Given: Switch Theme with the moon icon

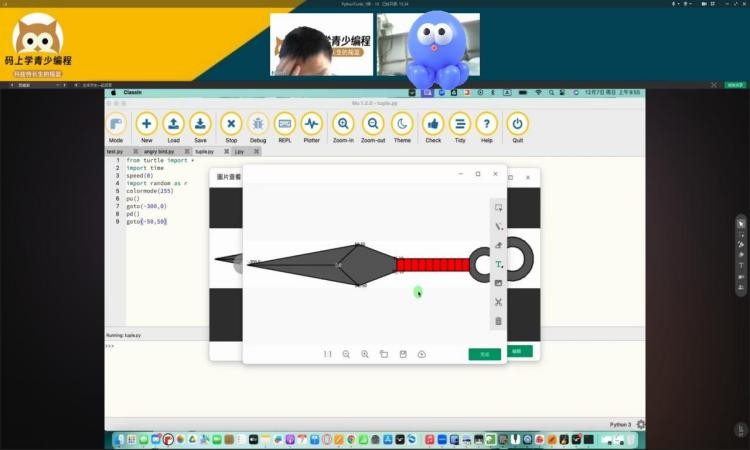Looking at the screenshot, I should click(402, 124).
